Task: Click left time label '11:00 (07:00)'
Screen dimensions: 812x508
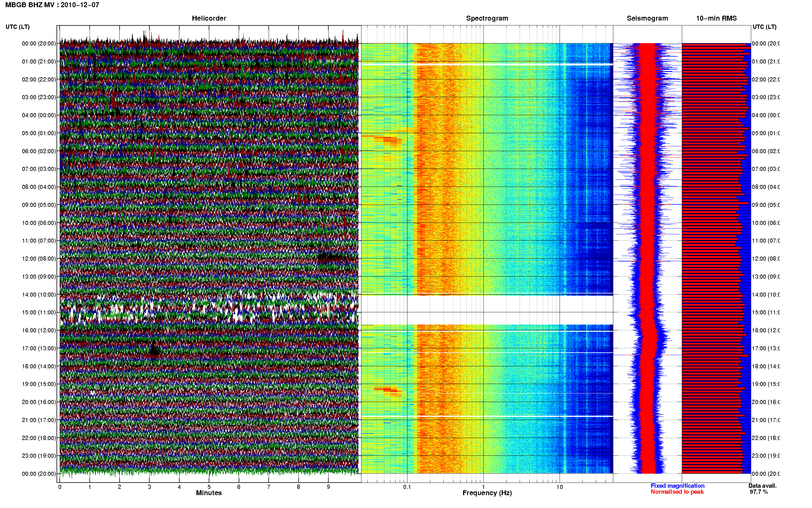Action: tap(39, 241)
